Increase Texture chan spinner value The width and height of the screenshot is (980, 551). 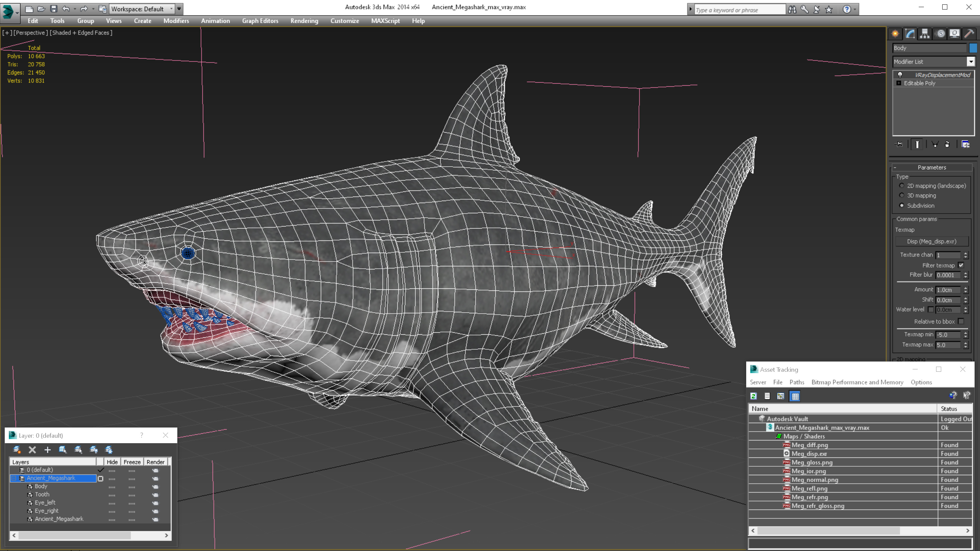[x=966, y=253]
